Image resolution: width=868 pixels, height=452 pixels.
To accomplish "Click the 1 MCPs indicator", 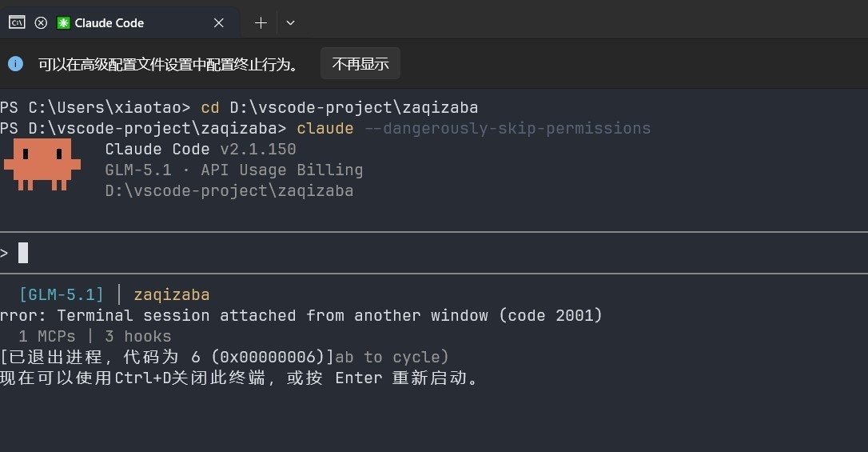I will click(46, 336).
